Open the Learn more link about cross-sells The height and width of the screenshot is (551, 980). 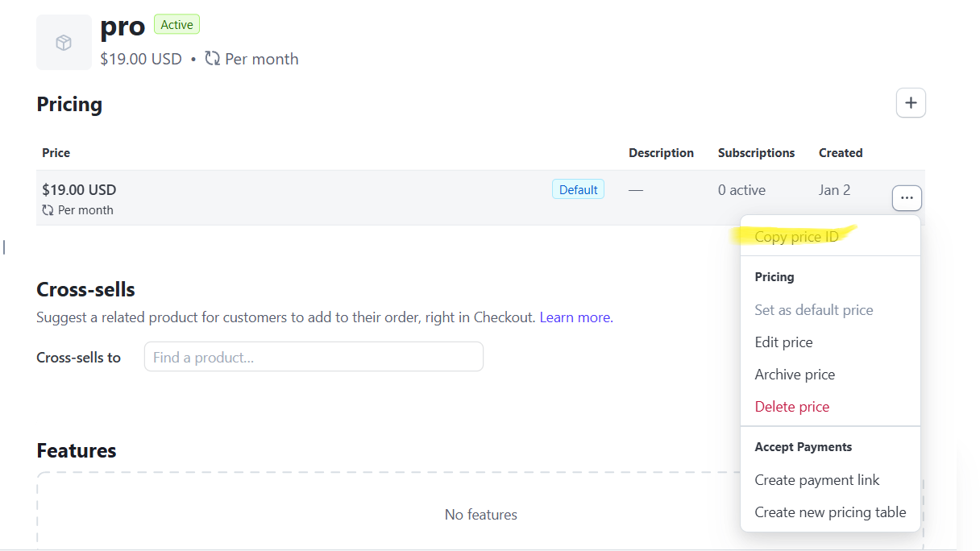coord(574,317)
